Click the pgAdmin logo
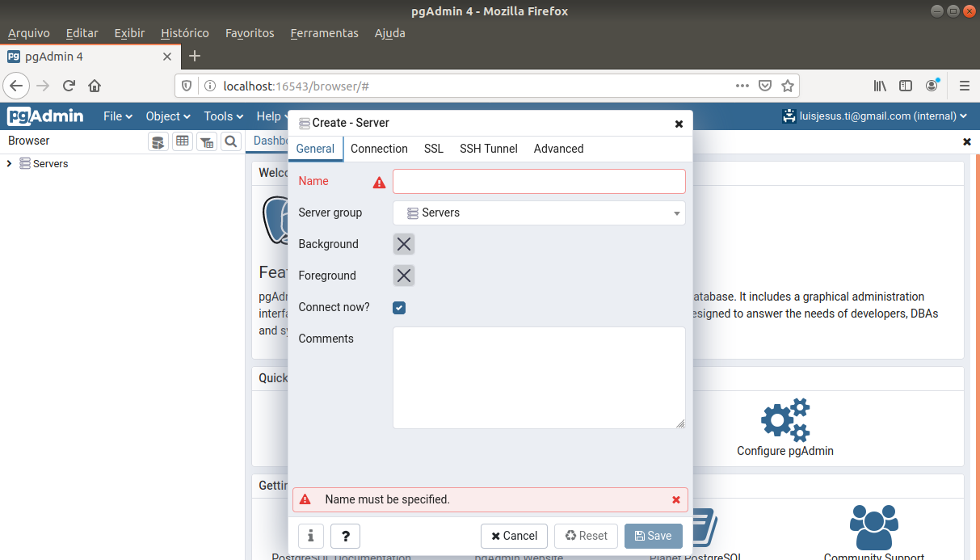This screenshot has width=980, height=560. coord(45,116)
